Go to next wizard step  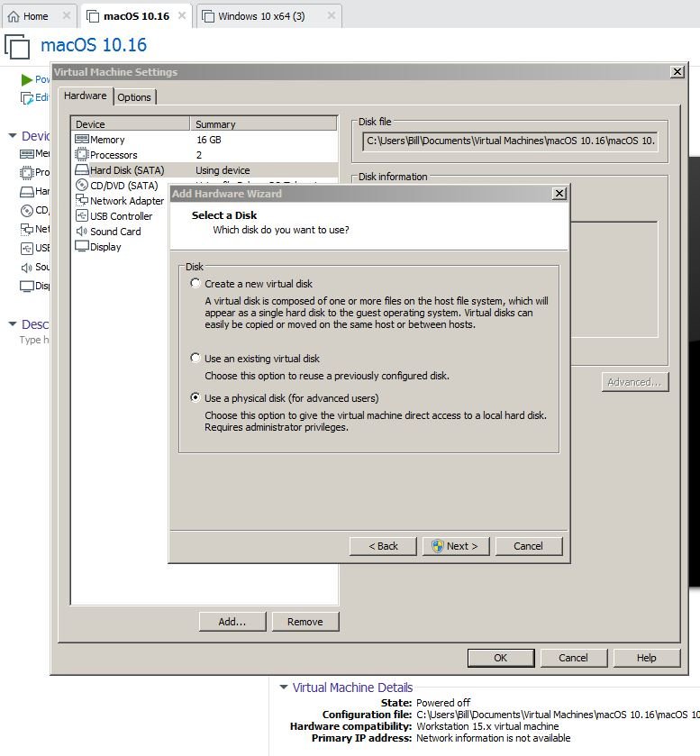tap(456, 546)
